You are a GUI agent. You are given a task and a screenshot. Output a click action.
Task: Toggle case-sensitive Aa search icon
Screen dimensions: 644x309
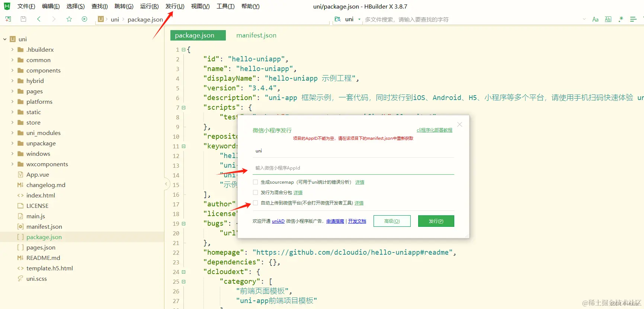click(x=595, y=19)
